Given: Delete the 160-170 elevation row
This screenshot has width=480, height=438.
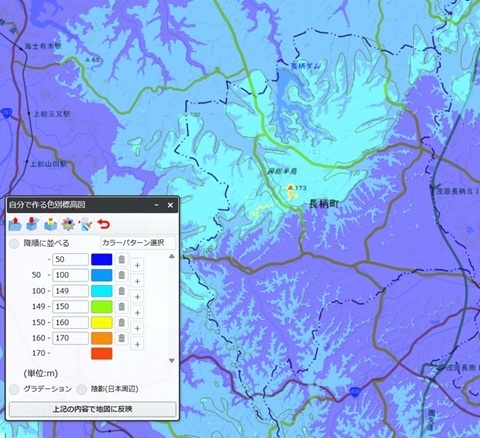Looking at the screenshot, I should click(x=122, y=338).
